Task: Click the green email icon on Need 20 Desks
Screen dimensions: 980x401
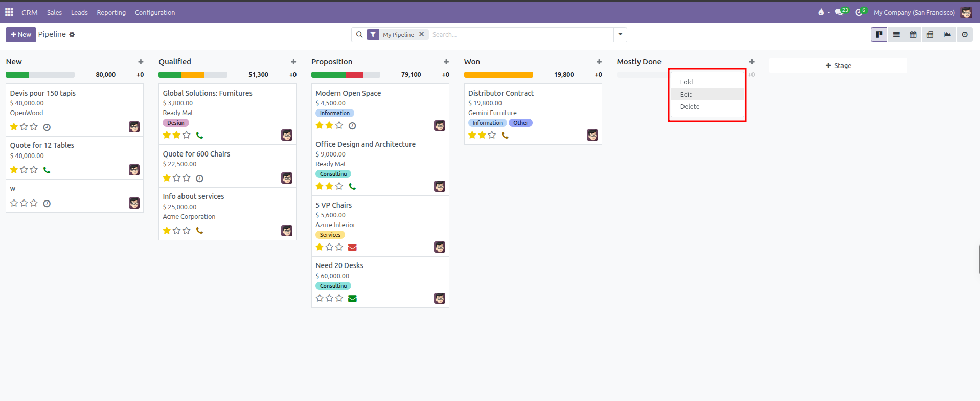Action: coord(352,299)
